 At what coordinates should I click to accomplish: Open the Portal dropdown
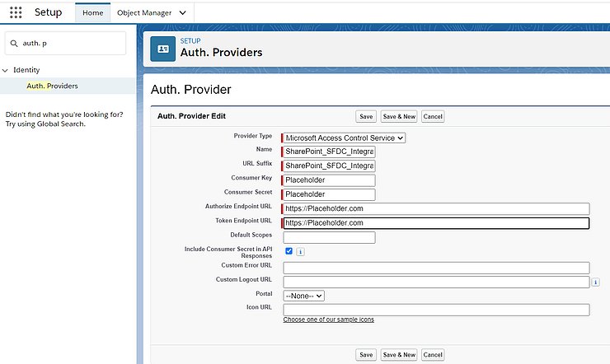[304, 295]
